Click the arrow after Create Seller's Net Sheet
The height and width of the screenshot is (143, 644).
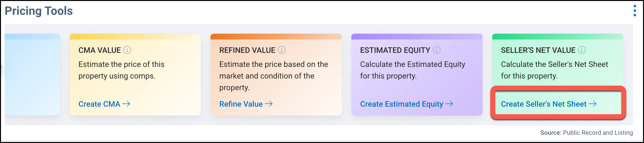pos(593,104)
